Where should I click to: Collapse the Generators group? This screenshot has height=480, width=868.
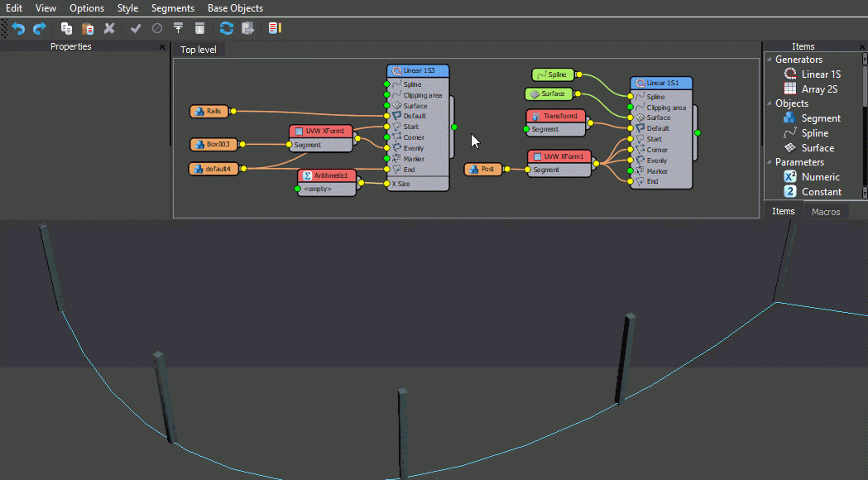[x=769, y=60]
